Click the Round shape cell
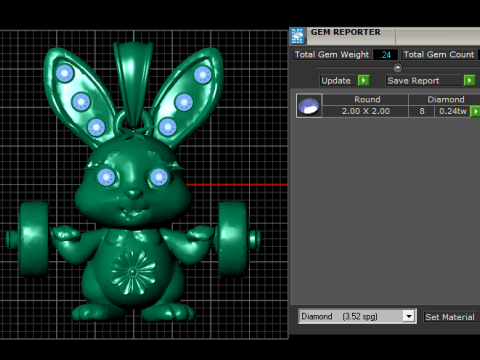480x360 pixels. pos(366,100)
